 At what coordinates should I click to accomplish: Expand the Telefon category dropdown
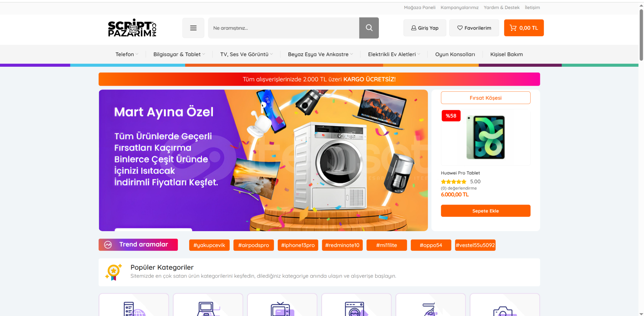[x=127, y=54]
